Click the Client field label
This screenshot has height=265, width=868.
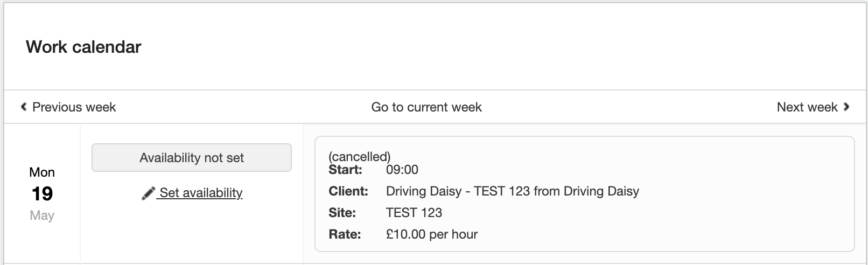click(x=348, y=191)
